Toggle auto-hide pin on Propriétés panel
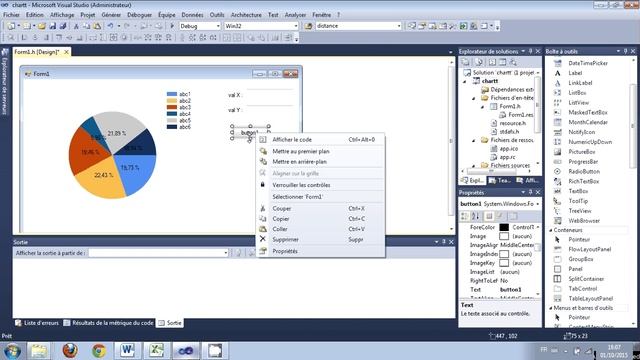 (531, 192)
